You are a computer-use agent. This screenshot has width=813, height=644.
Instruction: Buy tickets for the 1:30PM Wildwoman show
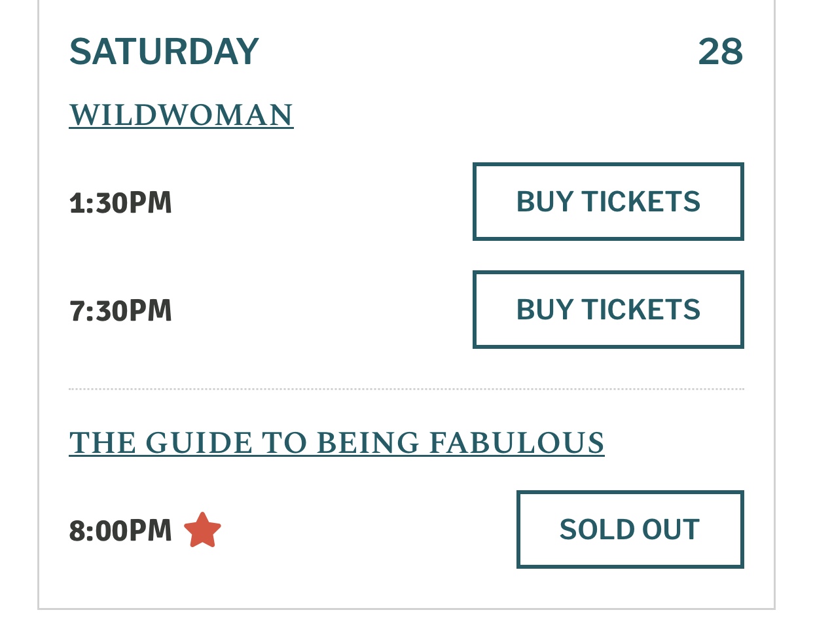pyautogui.click(x=608, y=202)
